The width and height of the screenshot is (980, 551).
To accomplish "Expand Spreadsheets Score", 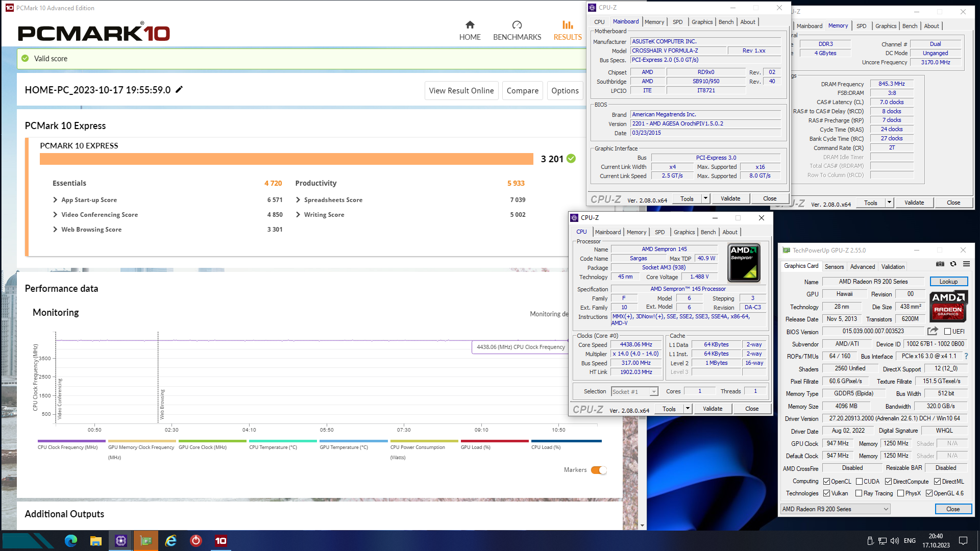I will point(298,200).
